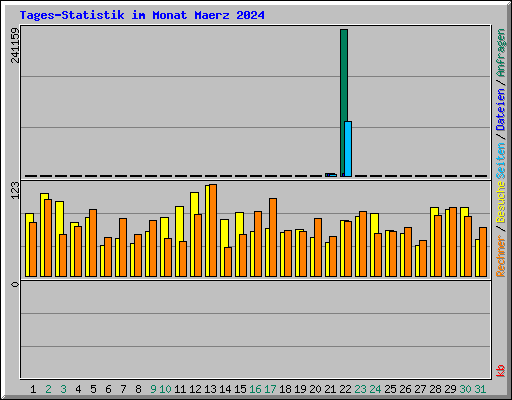
Task: Click the 'Dateien' legend label
Action: tap(500, 109)
